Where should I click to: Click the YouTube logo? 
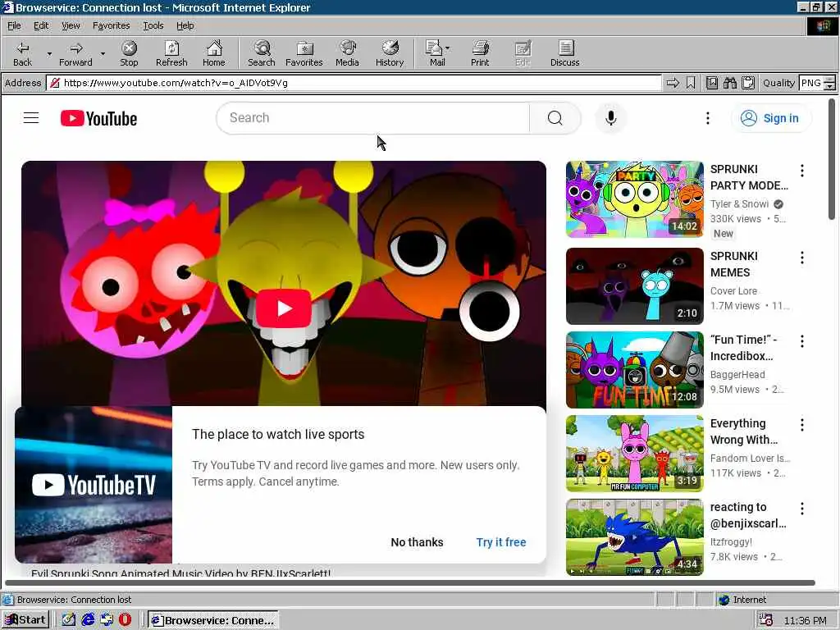click(98, 118)
